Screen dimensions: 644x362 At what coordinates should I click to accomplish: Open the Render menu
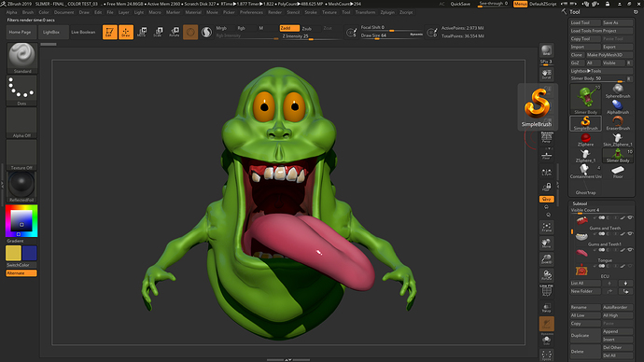point(274,12)
